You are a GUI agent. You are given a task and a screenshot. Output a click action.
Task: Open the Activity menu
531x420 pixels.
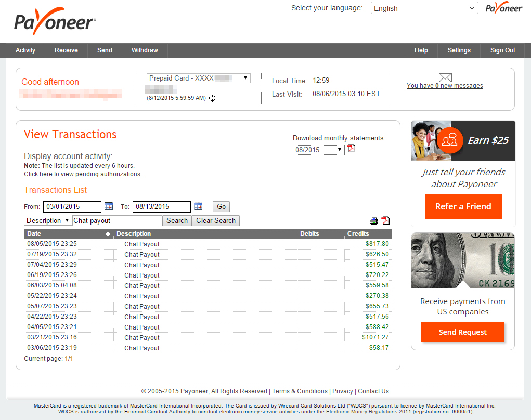[x=25, y=50]
